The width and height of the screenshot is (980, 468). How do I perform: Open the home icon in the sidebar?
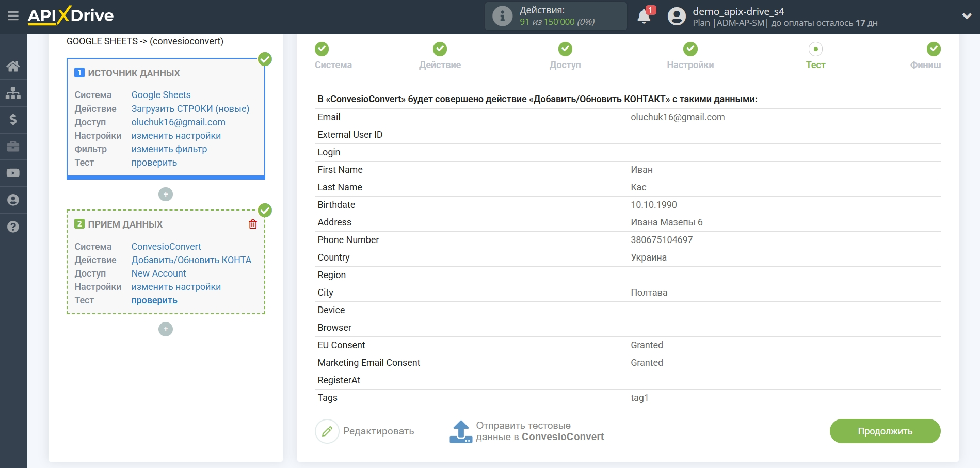[13, 66]
